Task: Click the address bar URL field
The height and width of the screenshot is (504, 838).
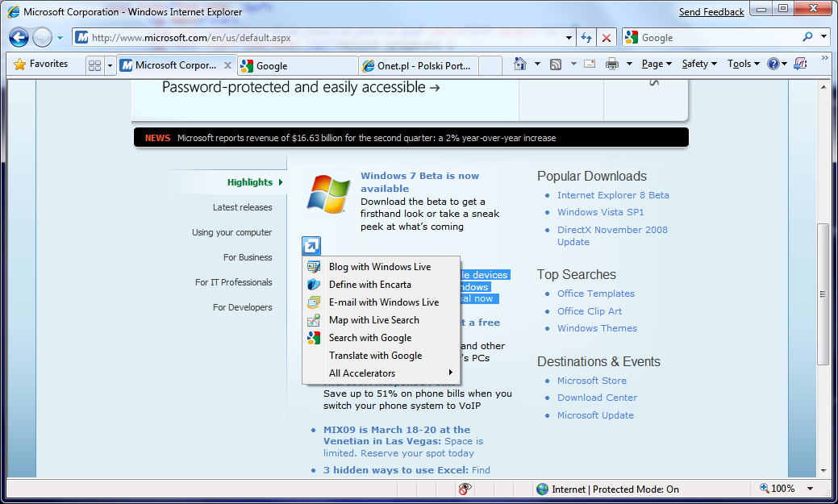Action: (x=319, y=37)
